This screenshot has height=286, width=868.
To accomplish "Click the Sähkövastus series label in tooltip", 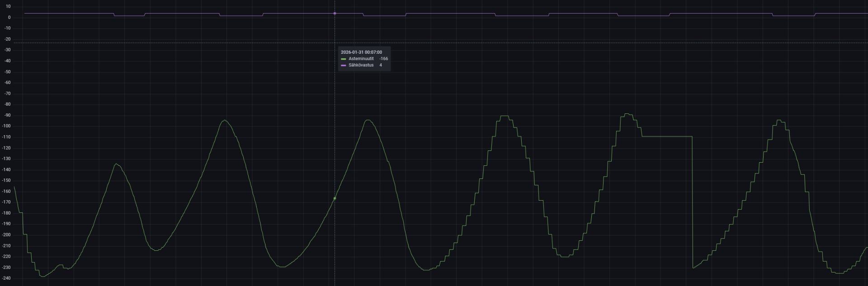I will pyautogui.click(x=361, y=65).
